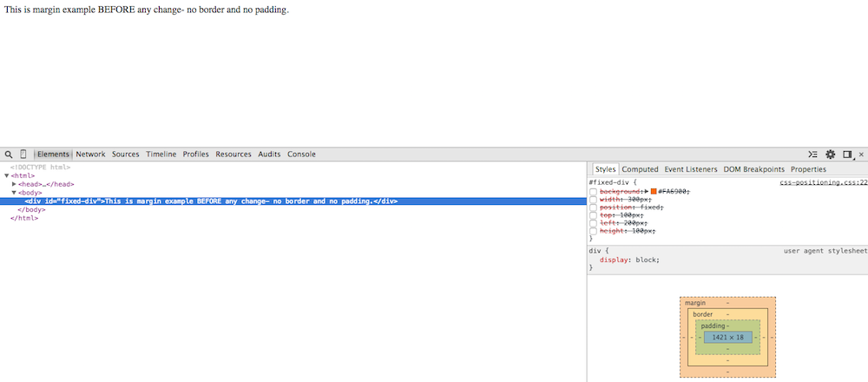
Task: Collapse the html node in DOM tree
Action: click(7, 175)
